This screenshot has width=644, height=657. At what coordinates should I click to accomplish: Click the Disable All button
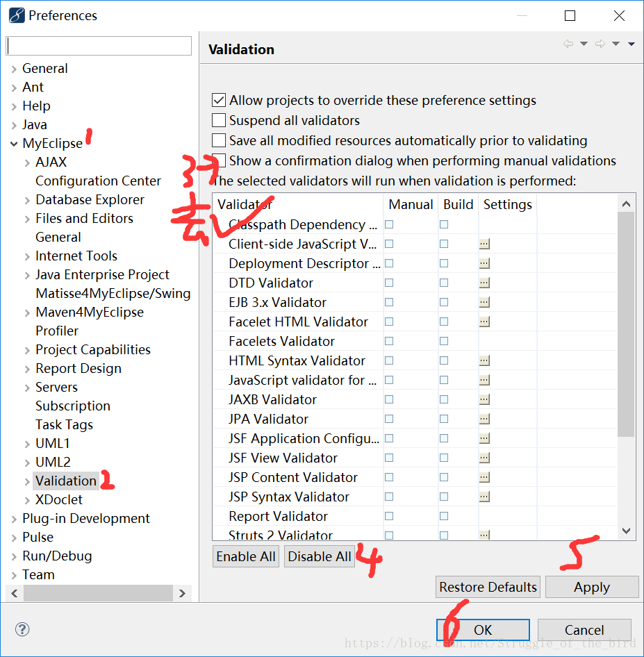pos(320,556)
